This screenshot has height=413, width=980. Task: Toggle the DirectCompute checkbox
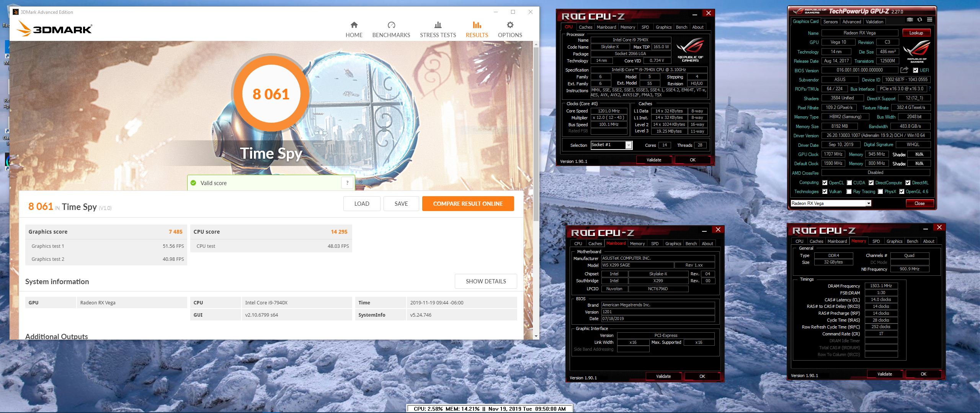pyautogui.click(x=871, y=183)
